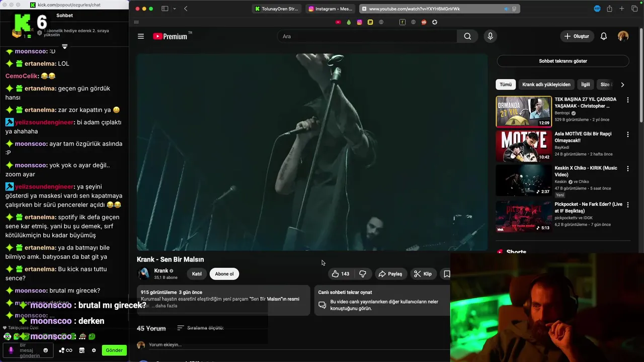
Task: Open options menu for 'TEK BAŞINA 27 YIL'
Action: (x=627, y=100)
